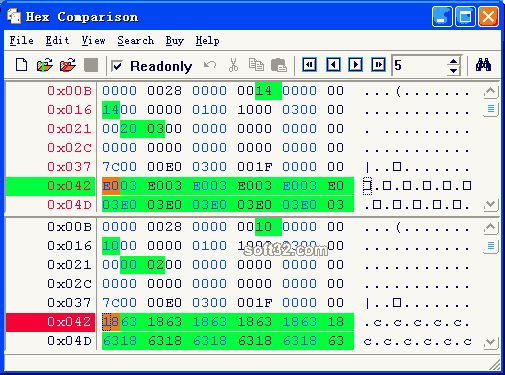Select red address 0x04D in upper pane
This screenshot has width=505, height=375.
click(69, 205)
